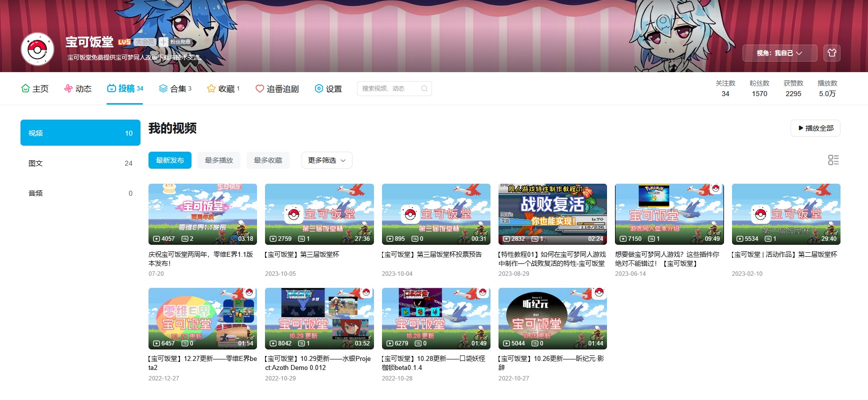Viewport: 868px width, 400px height.
Task: Click the search videos input field
Action: pyautogui.click(x=394, y=89)
